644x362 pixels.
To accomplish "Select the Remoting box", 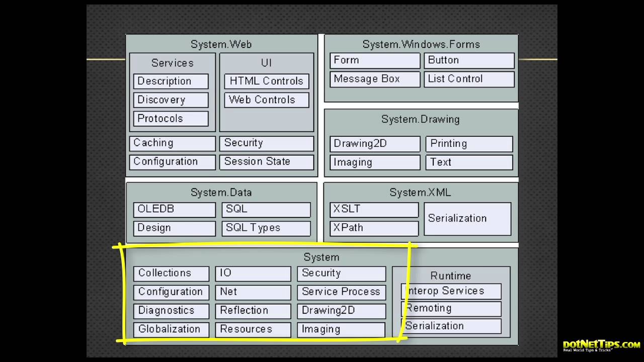I will (451, 309).
